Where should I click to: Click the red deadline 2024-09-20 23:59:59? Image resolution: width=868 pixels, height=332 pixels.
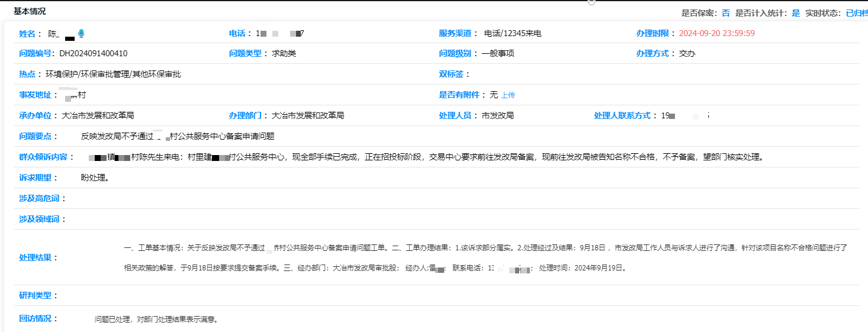click(x=716, y=34)
